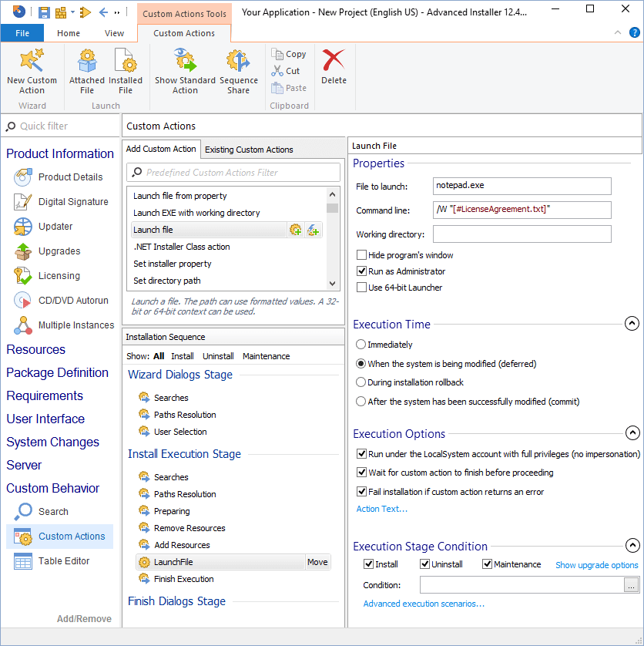The image size is (644, 646).
Task: Select the Immediately execution time option
Action: click(x=361, y=345)
